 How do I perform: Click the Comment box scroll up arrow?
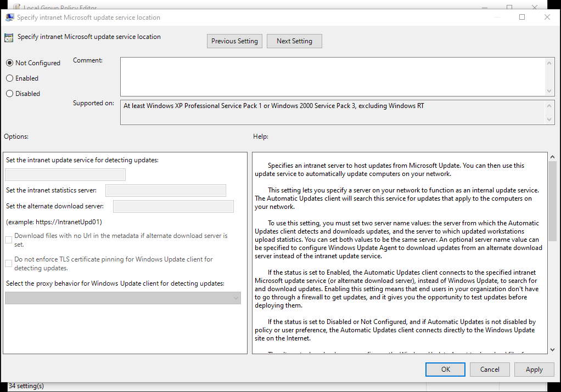[x=549, y=63]
